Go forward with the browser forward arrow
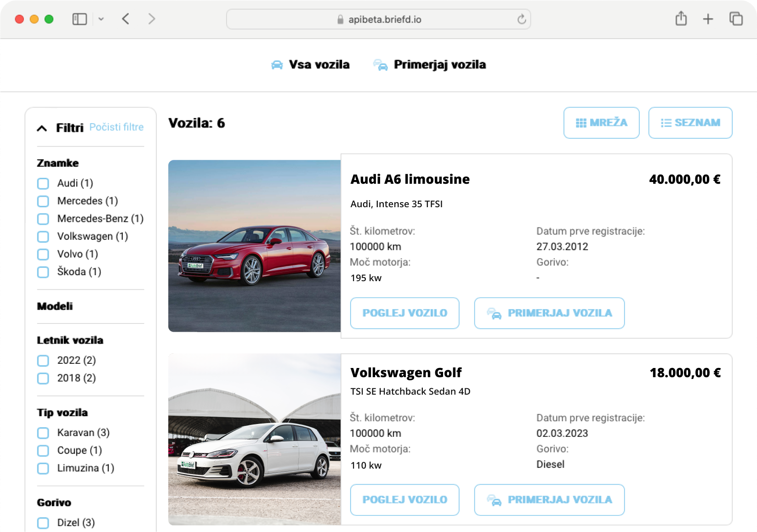 point(152,19)
